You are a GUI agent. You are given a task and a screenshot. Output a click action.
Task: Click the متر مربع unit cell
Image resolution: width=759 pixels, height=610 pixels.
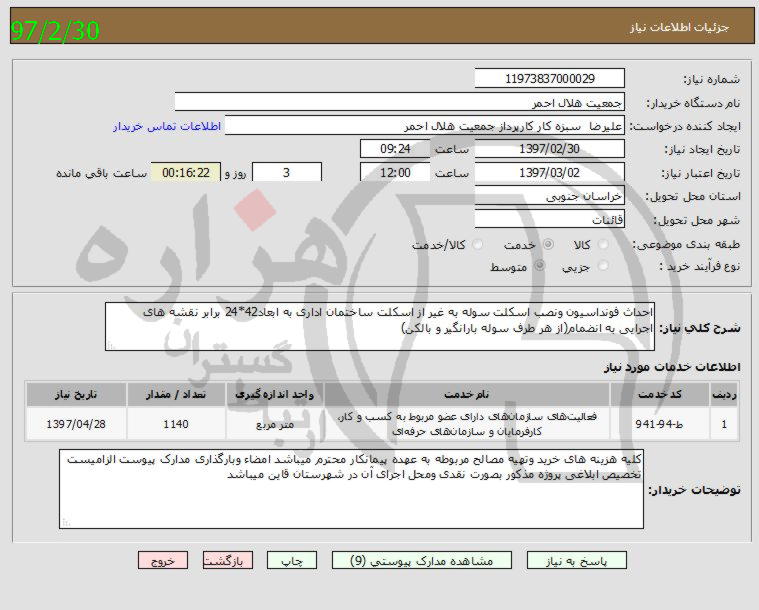274,424
